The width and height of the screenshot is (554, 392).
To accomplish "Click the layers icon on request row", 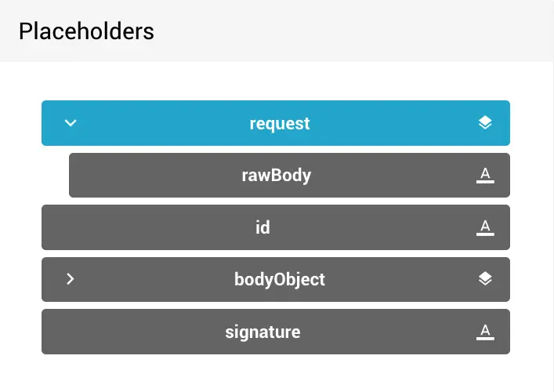I will point(485,123).
